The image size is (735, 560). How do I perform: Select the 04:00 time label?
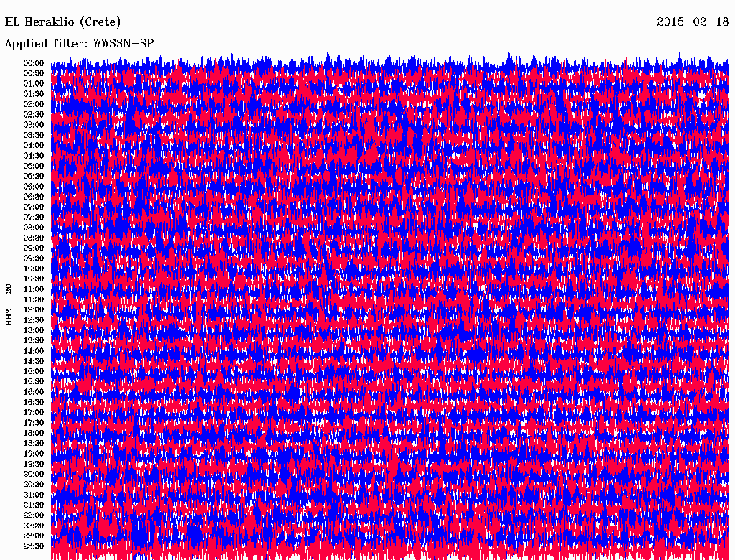coord(33,146)
